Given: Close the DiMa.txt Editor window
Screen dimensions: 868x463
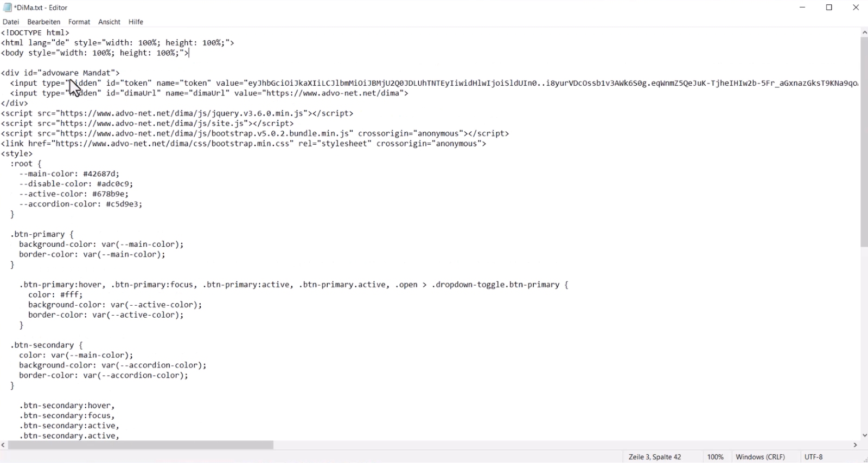Looking at the screenshot, I should [856, 8].
